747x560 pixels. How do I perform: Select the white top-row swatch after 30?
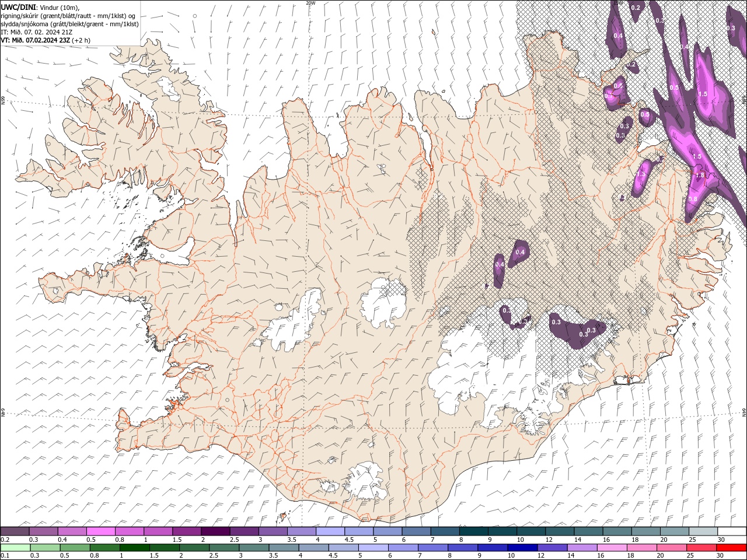731,531
